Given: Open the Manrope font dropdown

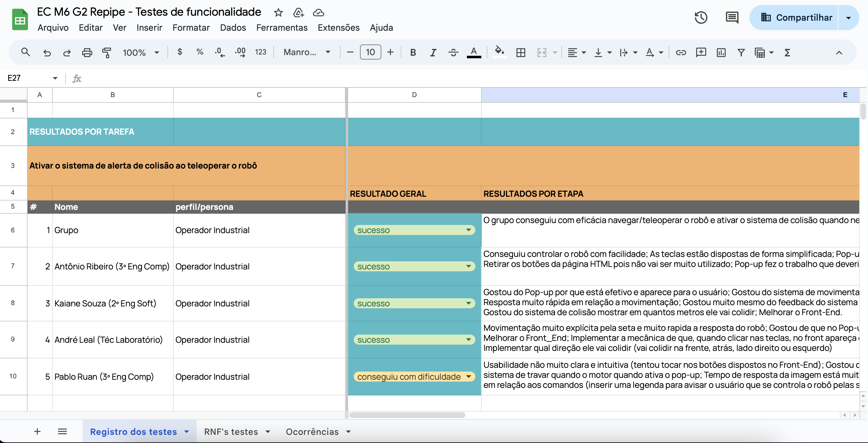Looking at the screenshot, I should click(307, 52).
